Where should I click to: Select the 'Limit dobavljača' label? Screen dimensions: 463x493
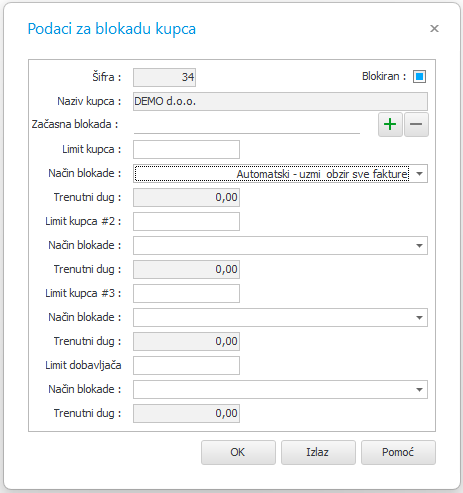coord(83,365)
